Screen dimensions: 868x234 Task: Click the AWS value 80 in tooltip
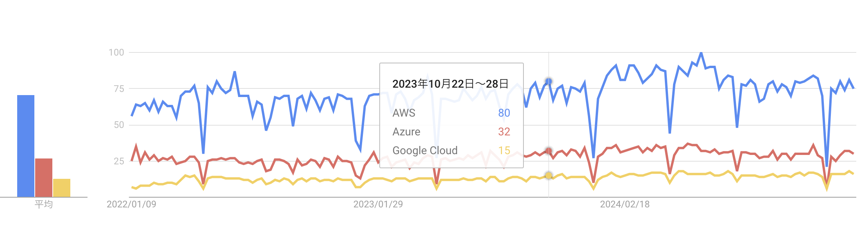(504, 113)
